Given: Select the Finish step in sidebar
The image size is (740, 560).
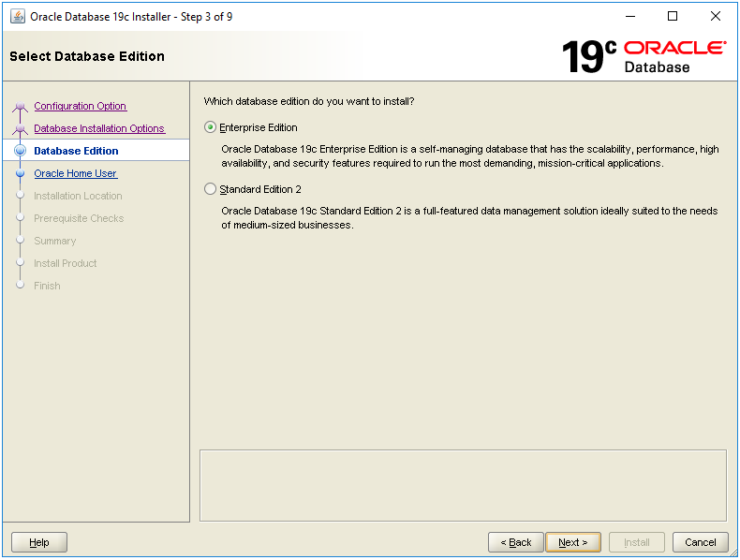Looking at the screenshot, I should [x=47, y=286].
